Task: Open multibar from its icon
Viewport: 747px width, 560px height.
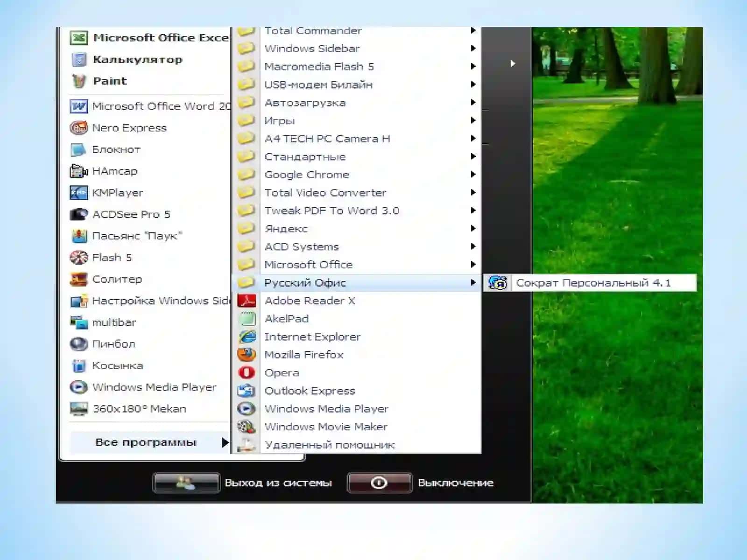Action: click(x=79, y=322)
